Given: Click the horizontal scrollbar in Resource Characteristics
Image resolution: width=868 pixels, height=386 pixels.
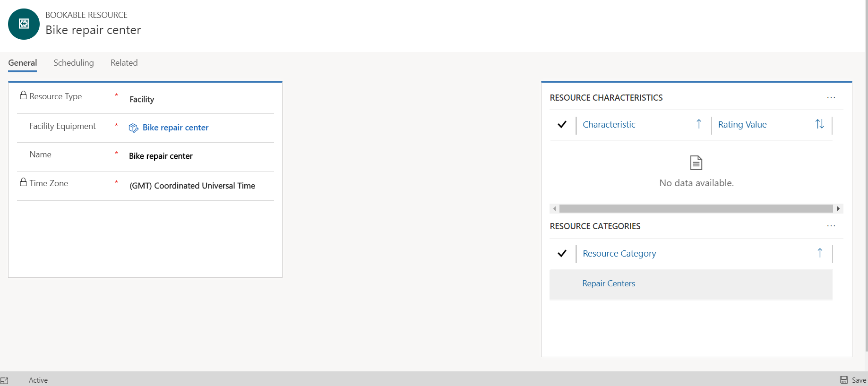Looking at the screenshot, I should click(696, 208).
